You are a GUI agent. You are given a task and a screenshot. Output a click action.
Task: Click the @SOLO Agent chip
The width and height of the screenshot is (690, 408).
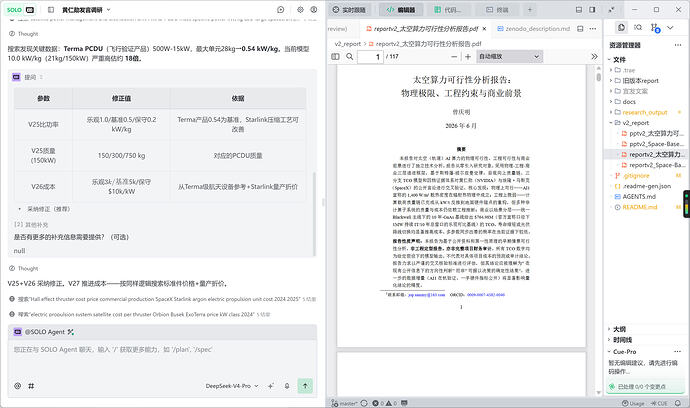coord(39,332)
